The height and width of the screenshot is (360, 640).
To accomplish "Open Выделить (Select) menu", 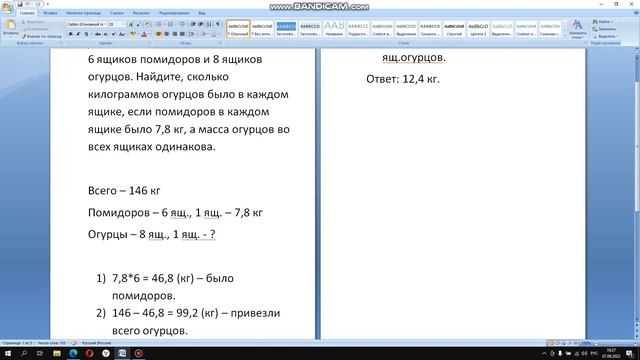I will coord(606,37).
